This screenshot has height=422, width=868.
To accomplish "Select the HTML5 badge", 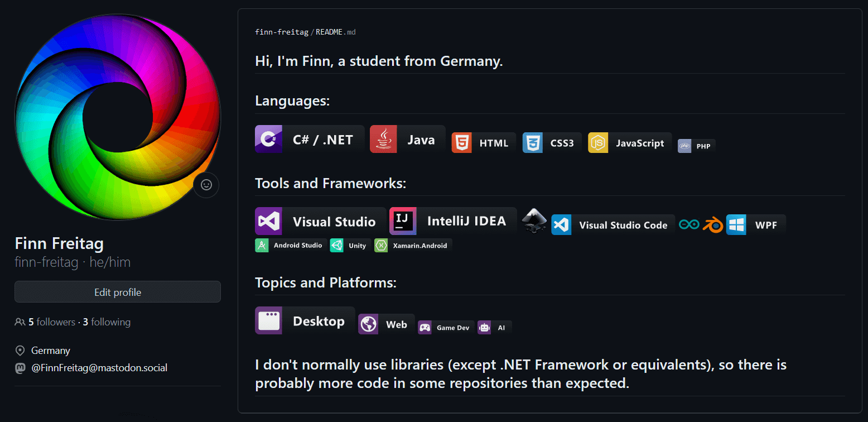I will pos(484,143).
